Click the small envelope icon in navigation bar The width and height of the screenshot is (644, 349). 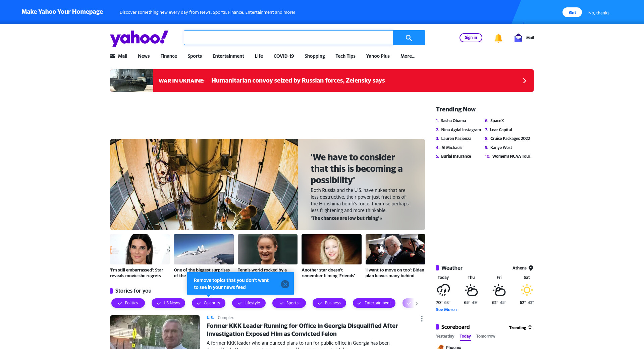113,56
